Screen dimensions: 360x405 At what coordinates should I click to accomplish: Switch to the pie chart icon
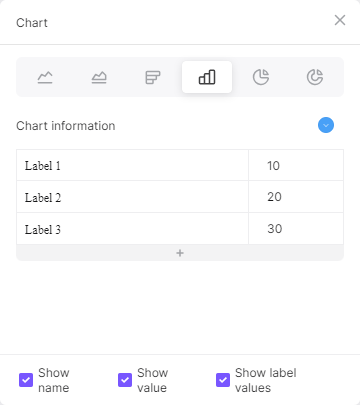point(261,77)
